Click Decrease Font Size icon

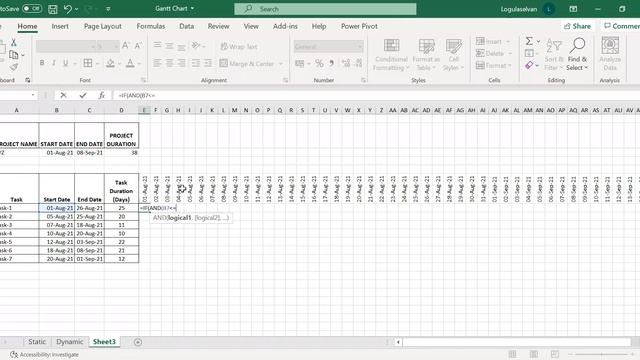click(138, 46)
